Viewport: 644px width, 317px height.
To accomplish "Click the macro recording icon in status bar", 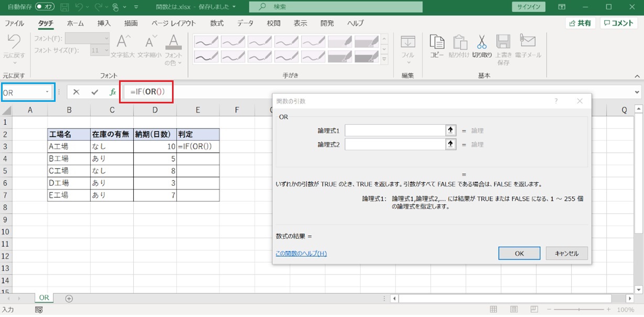I will [39, 310].
